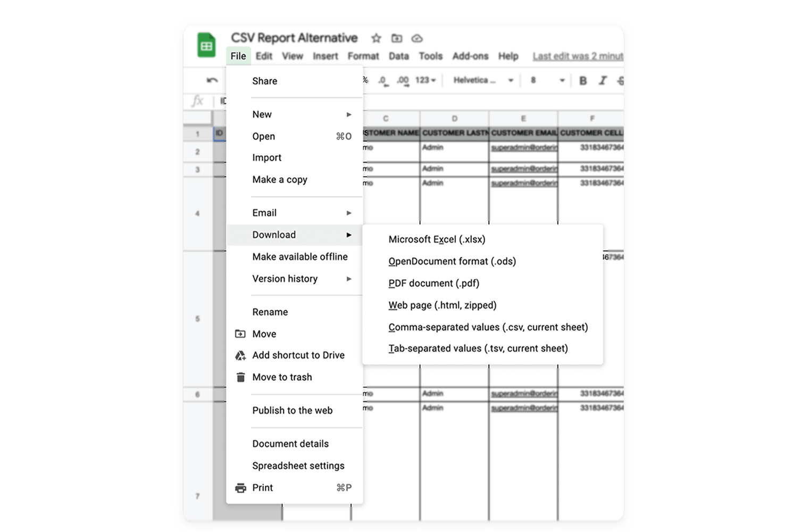Select Make available offline
The height and width of the screenshot is (532, 809).
coord(295,257)
